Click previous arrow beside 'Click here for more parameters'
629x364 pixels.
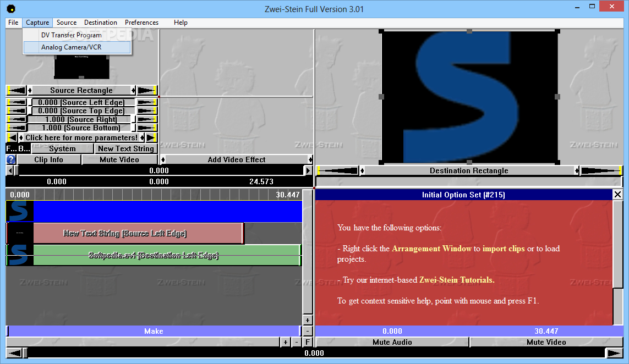[x=13, y=137]
